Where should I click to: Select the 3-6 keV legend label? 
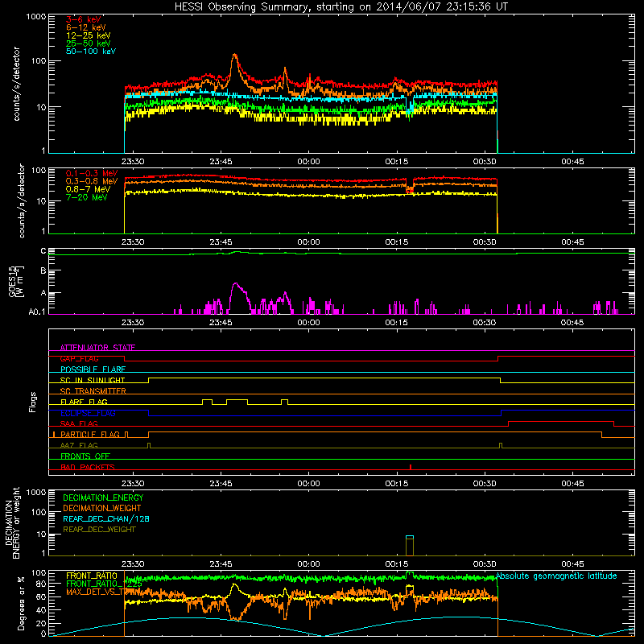click(84, 19)
